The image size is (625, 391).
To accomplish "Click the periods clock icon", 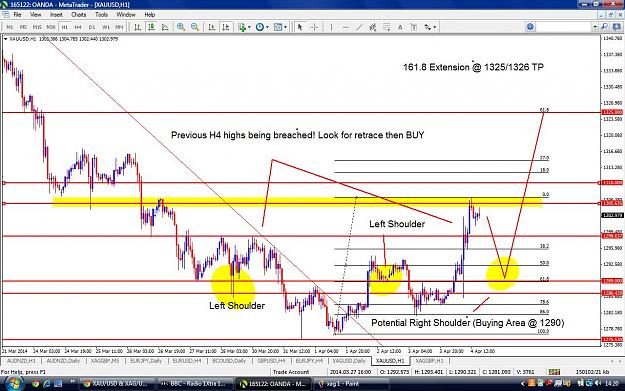I will coord(259,27).
